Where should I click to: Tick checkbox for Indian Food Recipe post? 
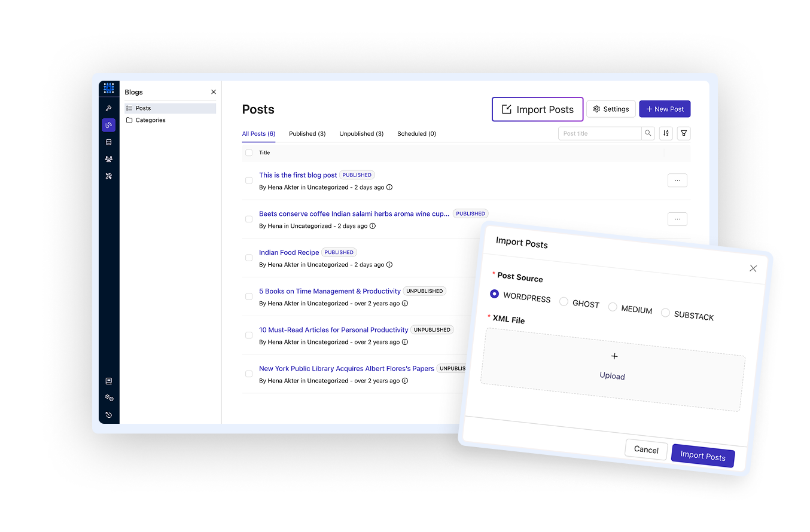tap(249, 258)
